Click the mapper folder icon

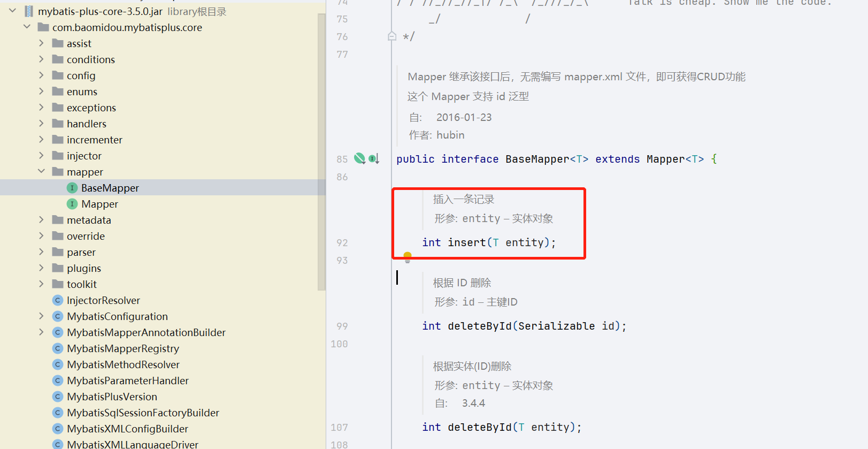pos(58,172)
